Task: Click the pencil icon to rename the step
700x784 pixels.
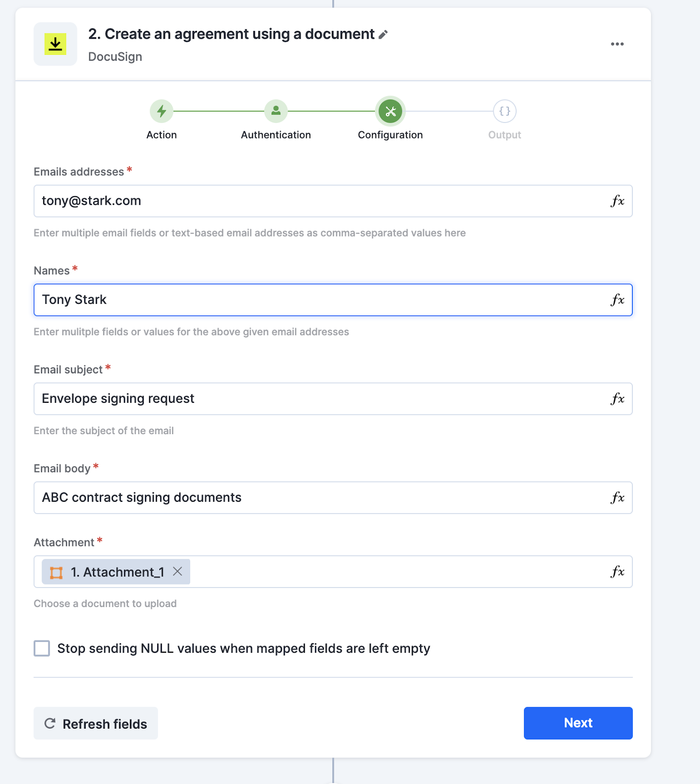Action: point(383,34)
